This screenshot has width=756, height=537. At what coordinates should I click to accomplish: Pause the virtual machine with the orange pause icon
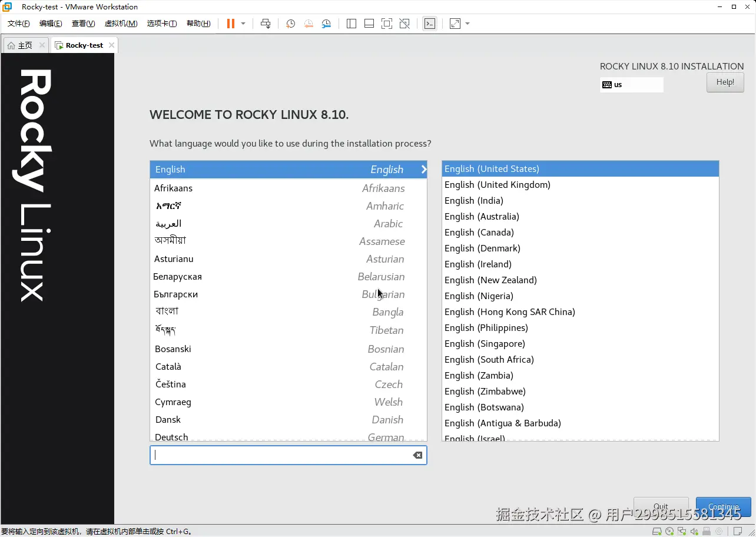[230, 24]
